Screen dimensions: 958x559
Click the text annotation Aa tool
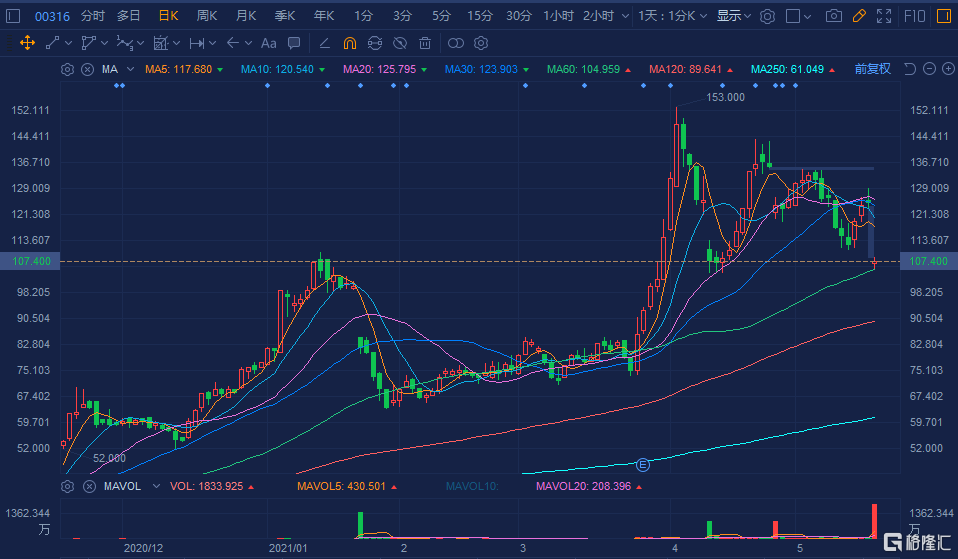(x=268, y=43)
